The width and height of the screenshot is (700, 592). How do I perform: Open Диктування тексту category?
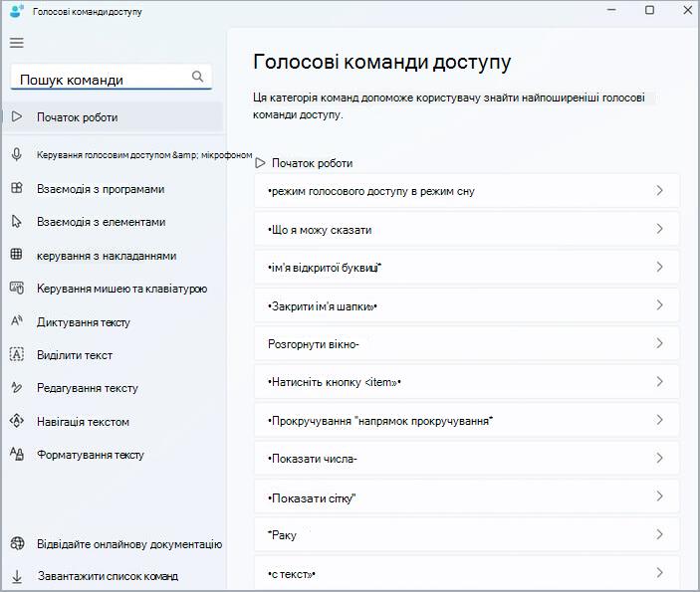pyautogui.click(x=84, y=322)
